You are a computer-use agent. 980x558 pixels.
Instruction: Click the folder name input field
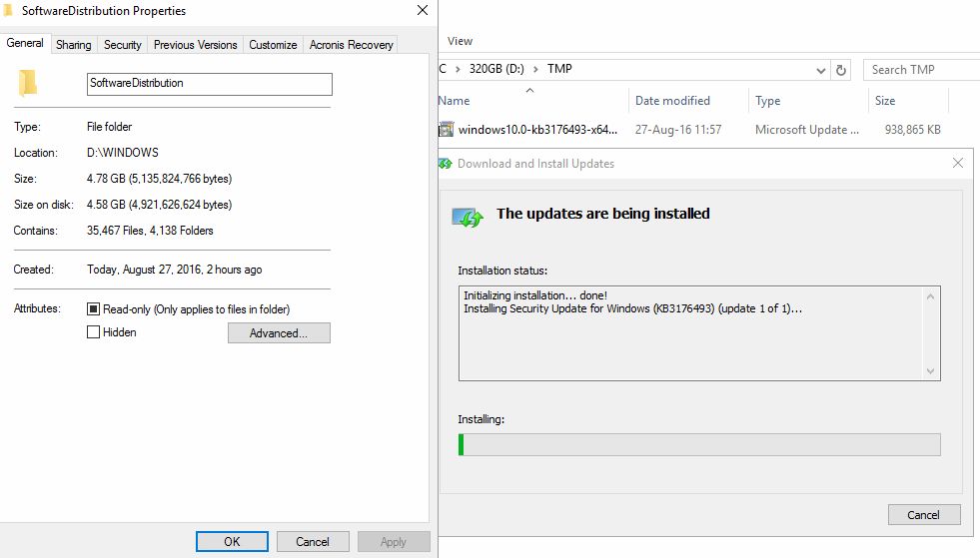tap(210, 84)
